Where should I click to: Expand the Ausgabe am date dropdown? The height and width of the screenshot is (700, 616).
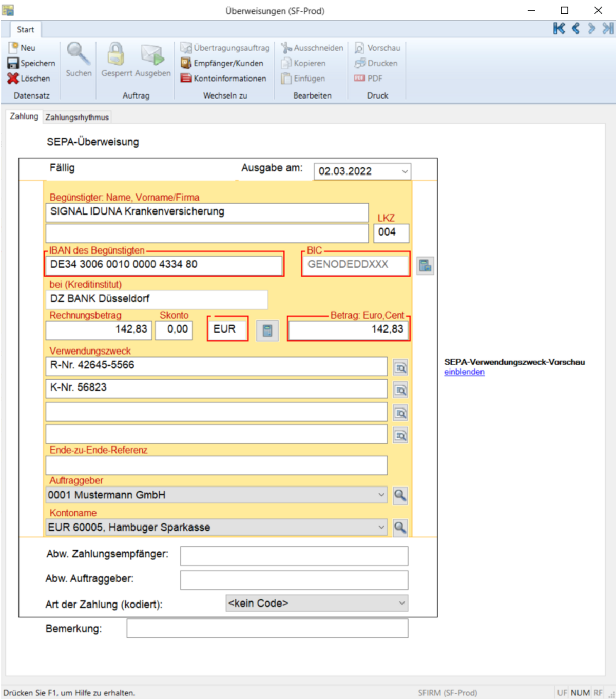coord(405,171)
